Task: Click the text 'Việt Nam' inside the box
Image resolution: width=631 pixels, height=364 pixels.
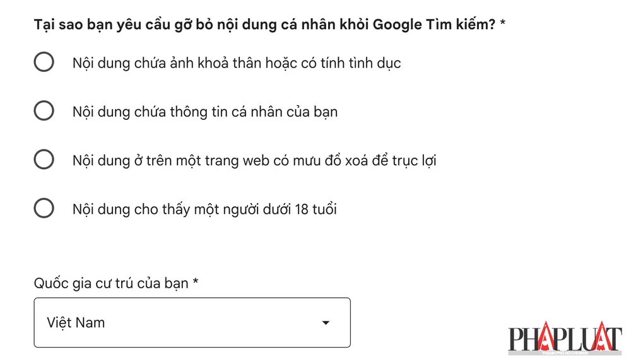Action: 76,322
